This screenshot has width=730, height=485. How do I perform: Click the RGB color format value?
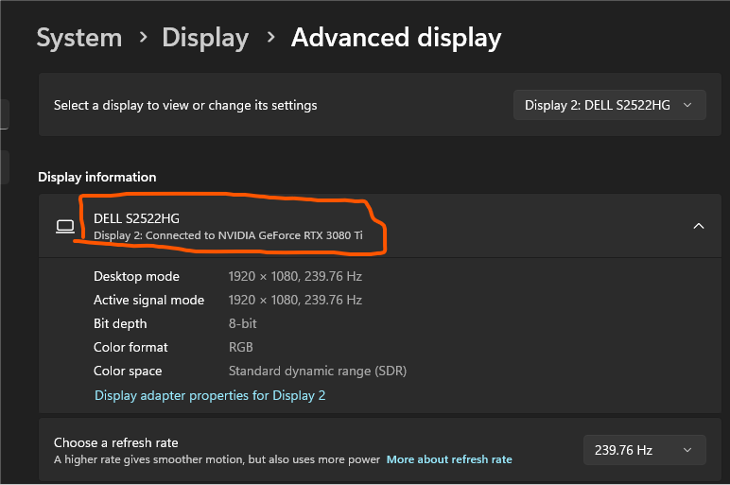(x=241, y=347)
